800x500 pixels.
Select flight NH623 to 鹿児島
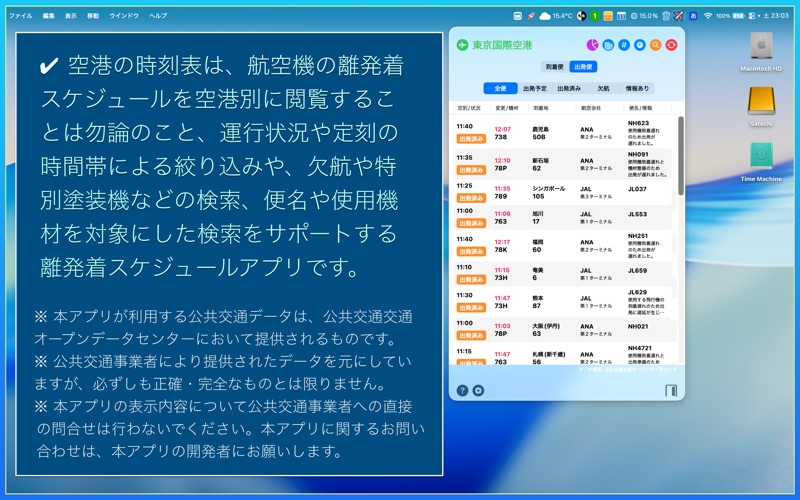point(563,133)
